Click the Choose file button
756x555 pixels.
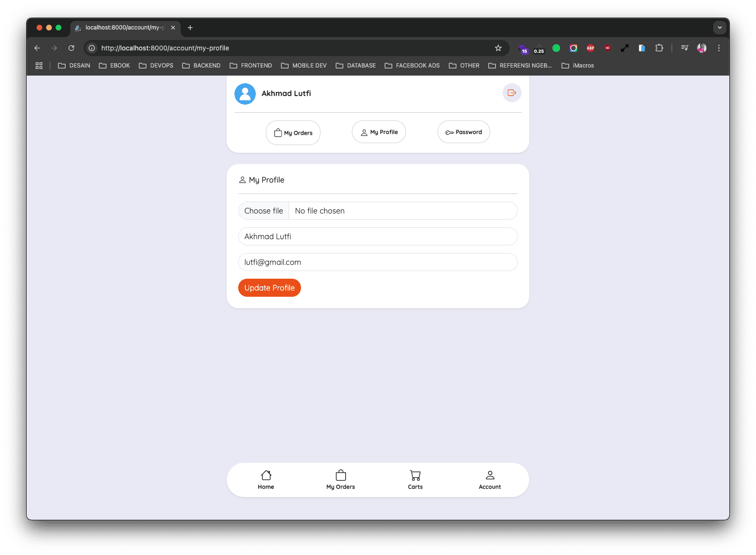pyautogui.click(x=263, y=211)
